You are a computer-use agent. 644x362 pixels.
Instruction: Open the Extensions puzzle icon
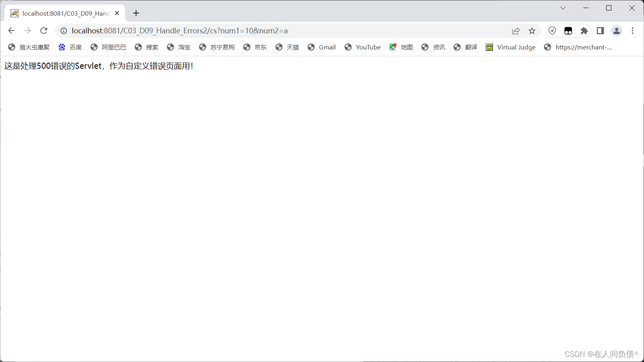click(584, 31)
